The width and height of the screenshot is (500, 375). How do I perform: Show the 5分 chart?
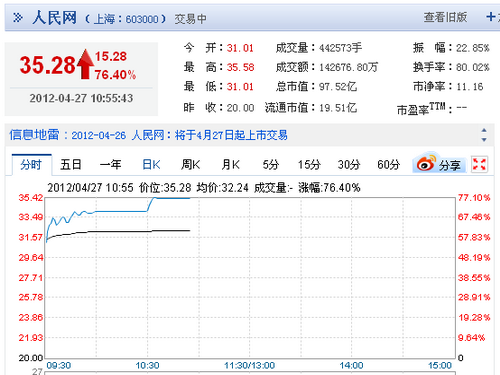point(270,165)
